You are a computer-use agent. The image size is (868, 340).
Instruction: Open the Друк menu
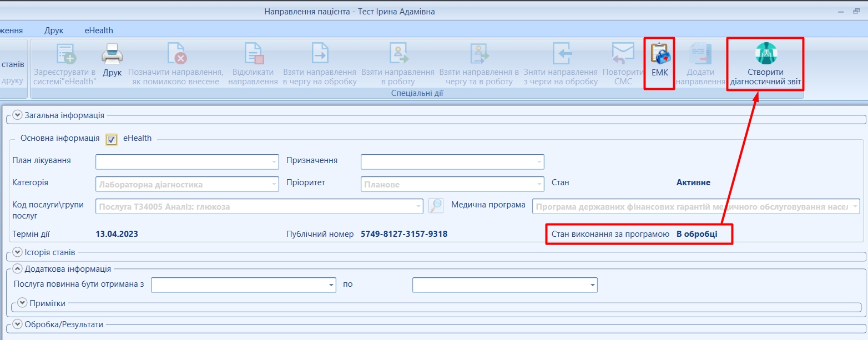[x=54, y=31]
